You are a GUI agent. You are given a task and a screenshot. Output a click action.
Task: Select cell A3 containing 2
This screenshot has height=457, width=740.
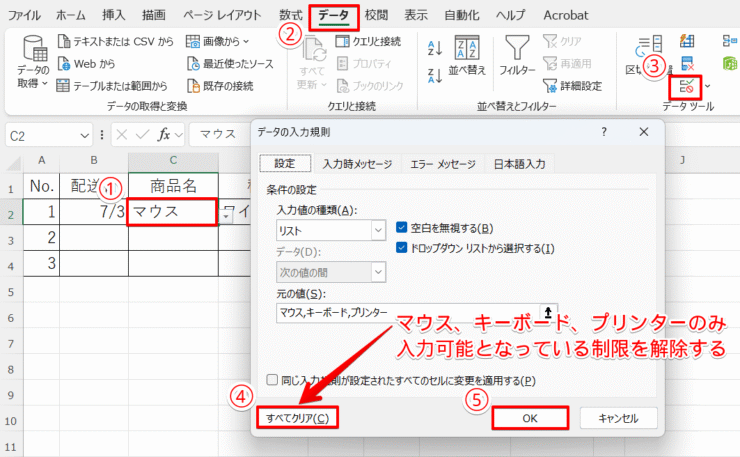42,237
